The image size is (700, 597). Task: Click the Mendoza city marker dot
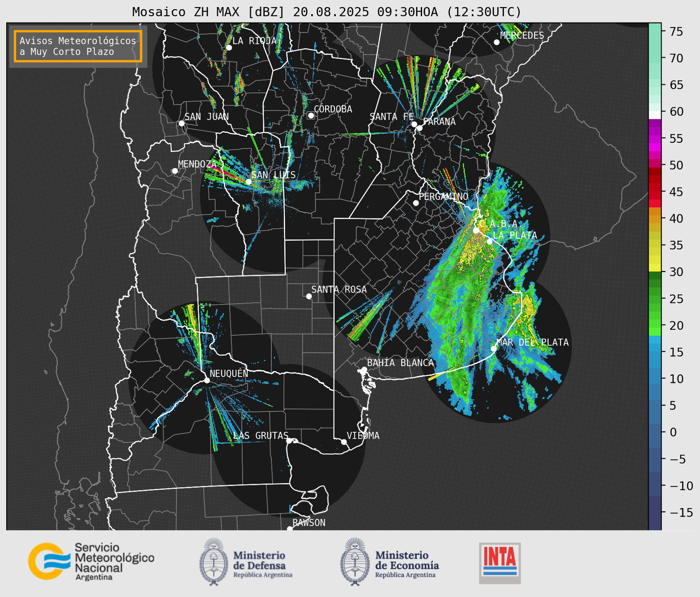point(175,171)
